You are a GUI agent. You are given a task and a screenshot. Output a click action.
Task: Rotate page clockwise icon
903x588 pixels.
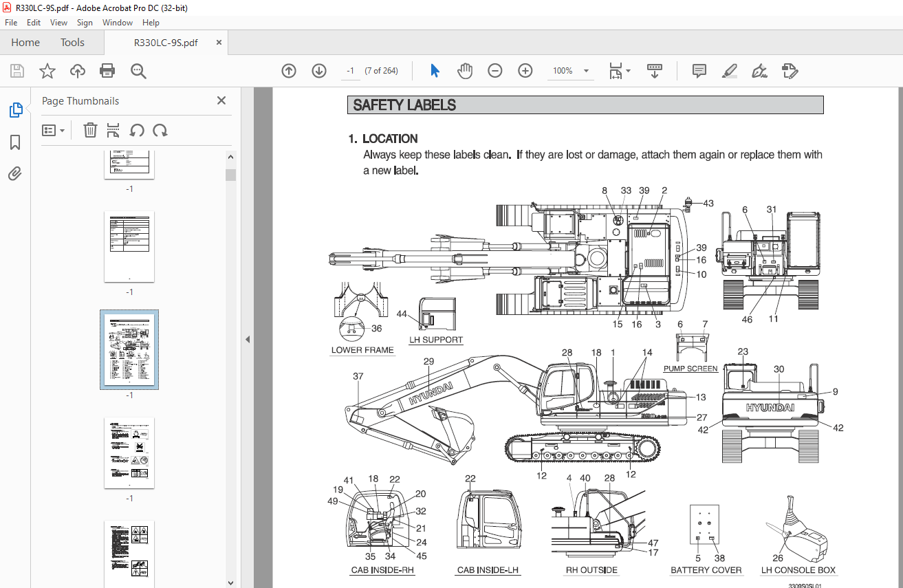[x=160, y=130]
